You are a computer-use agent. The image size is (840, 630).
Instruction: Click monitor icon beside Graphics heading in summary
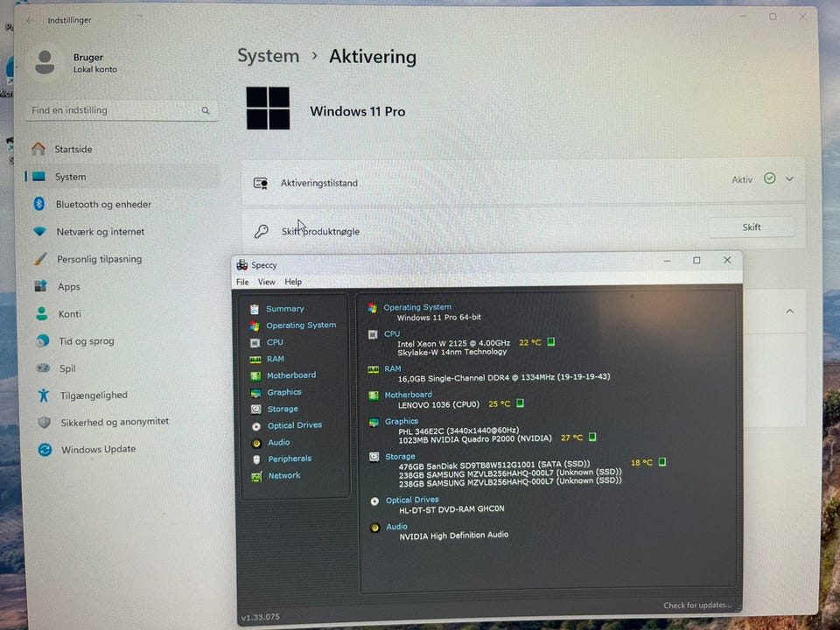pos(374,422)
